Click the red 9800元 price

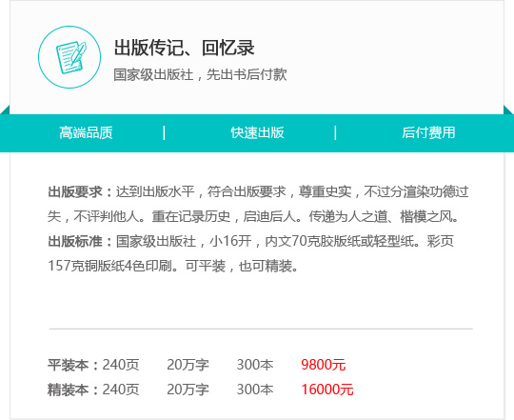[x=324, y=365]
